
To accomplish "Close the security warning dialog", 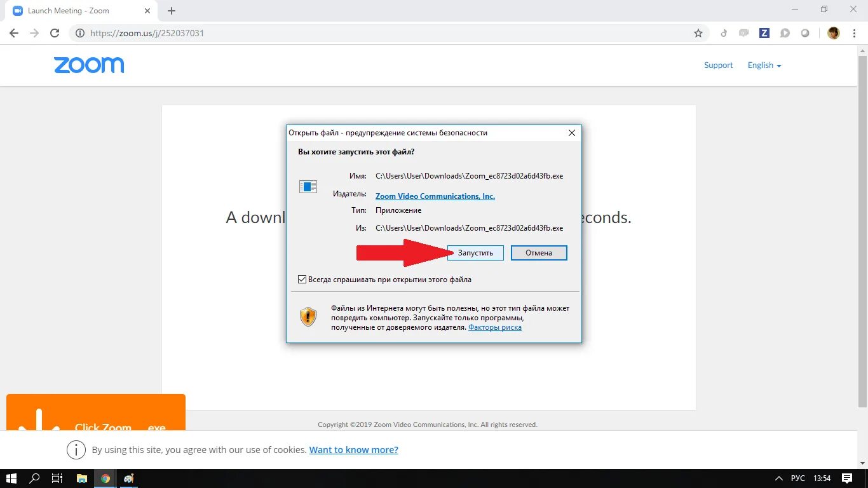I will [x=571, y=133].
